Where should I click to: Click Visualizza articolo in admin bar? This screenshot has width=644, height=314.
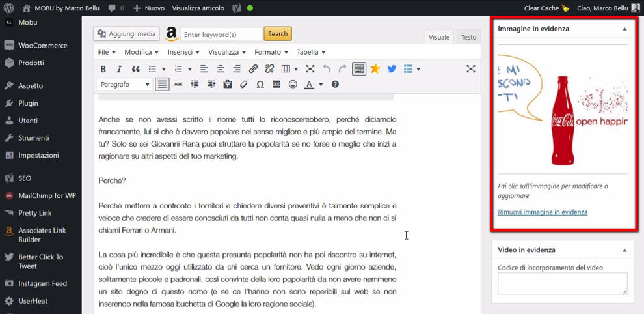click(198, 8)
